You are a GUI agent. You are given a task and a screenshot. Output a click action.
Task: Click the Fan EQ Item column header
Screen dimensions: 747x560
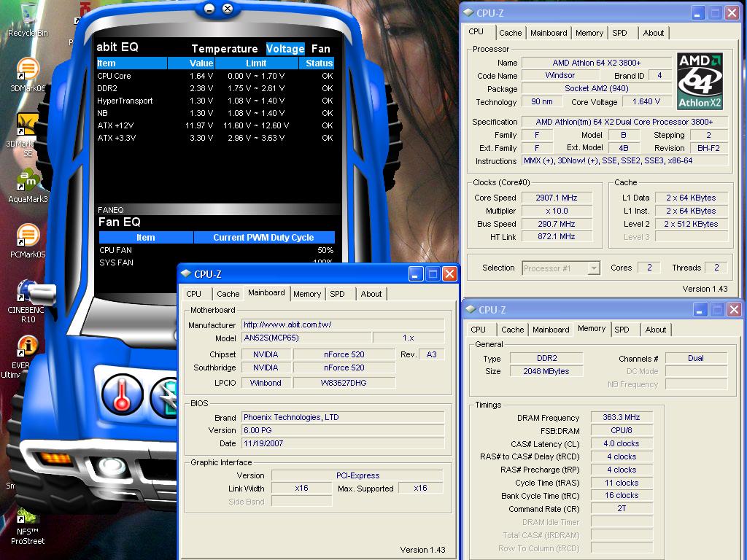pyautogui.click(x=146, y=237)
